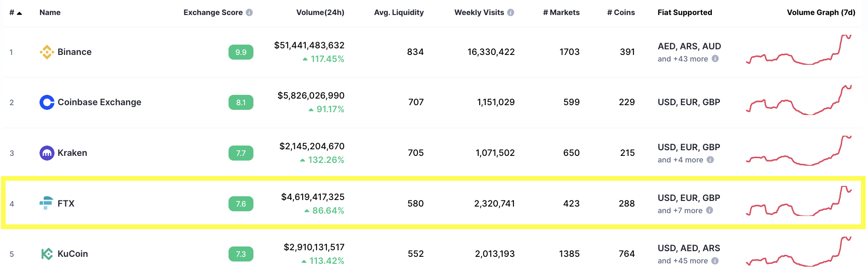The height and width of the screenshot is (277, 868).
Task: Open KuCoin's 7-day volume graph
Action: (x=799, y=252)
